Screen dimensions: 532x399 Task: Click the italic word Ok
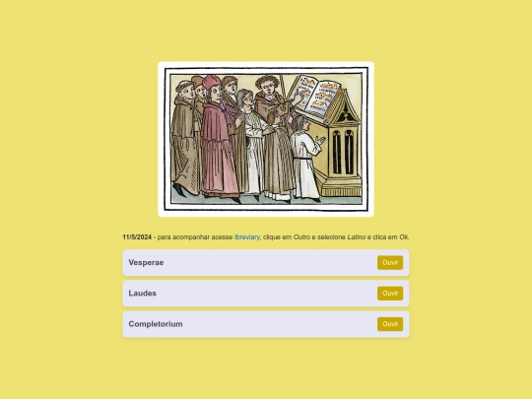[x=404, y=237]
